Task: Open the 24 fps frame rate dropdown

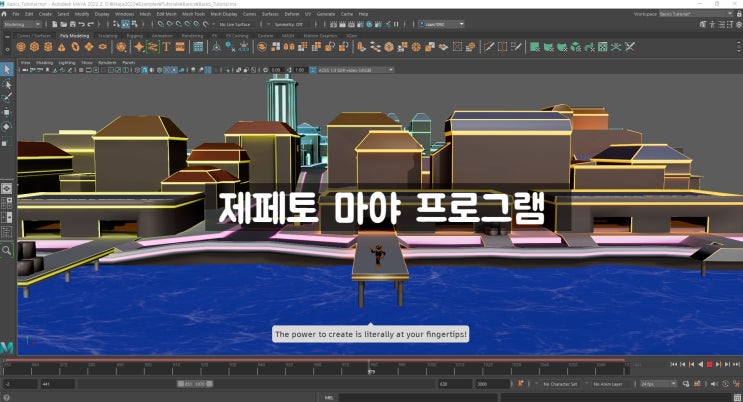Action: pos(659,384)
